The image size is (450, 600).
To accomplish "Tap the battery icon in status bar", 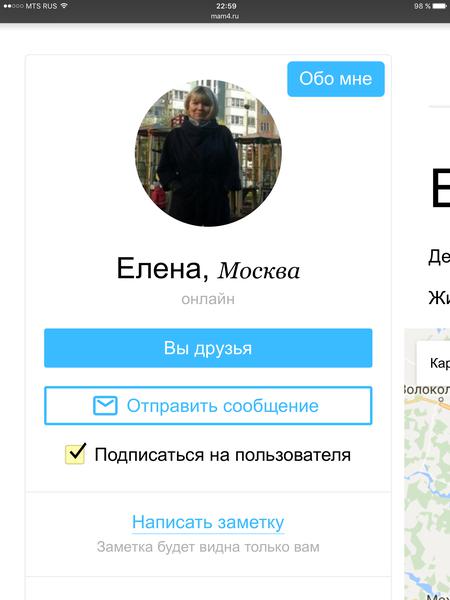I will click(x=439, y=6).
